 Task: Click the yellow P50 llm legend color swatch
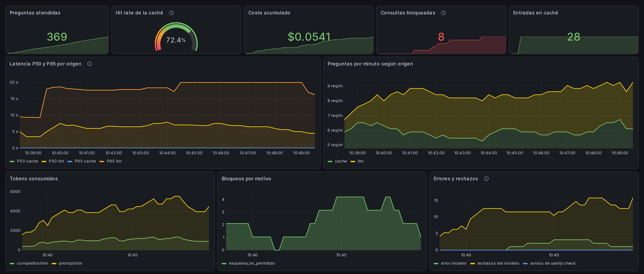coord(44,161)
